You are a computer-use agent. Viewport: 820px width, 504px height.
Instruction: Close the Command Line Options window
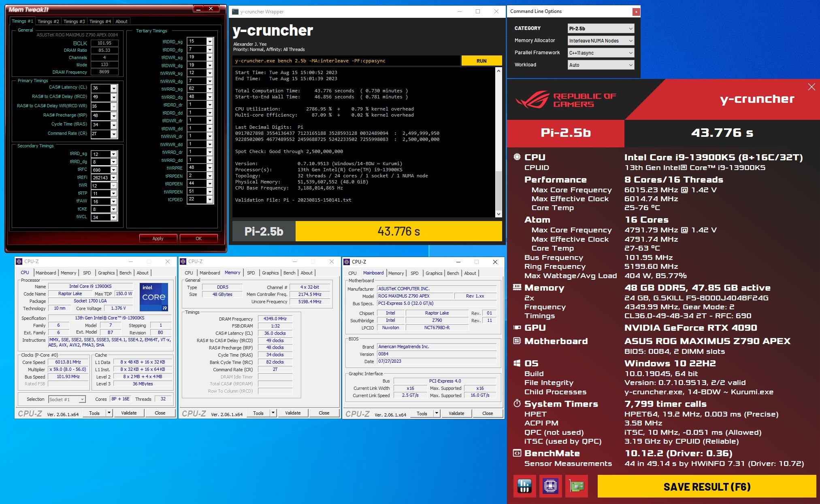pos(636,12)
